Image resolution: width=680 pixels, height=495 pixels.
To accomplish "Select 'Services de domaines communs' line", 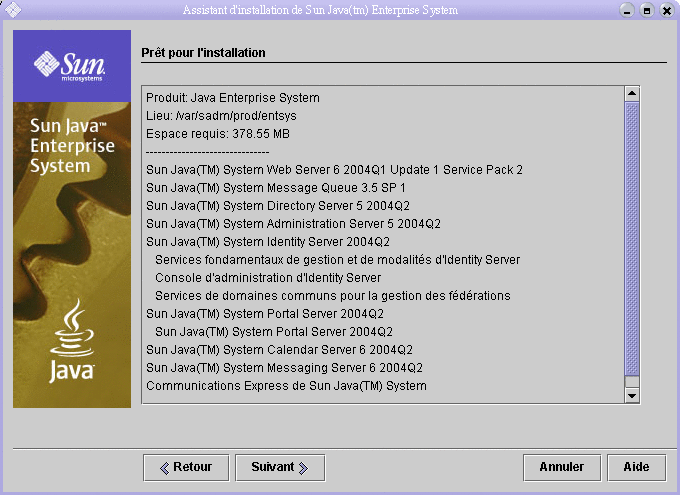I will (333, 296).
